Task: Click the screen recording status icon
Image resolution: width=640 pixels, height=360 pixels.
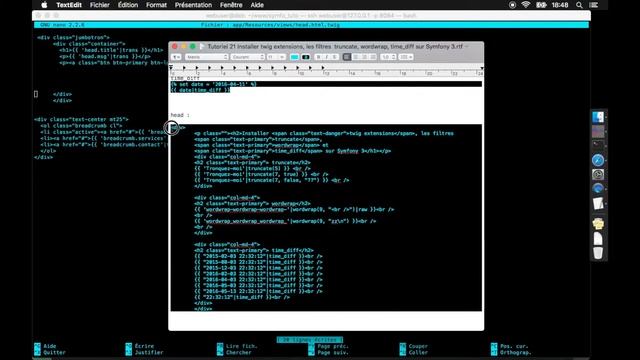Action: (512, 5)
